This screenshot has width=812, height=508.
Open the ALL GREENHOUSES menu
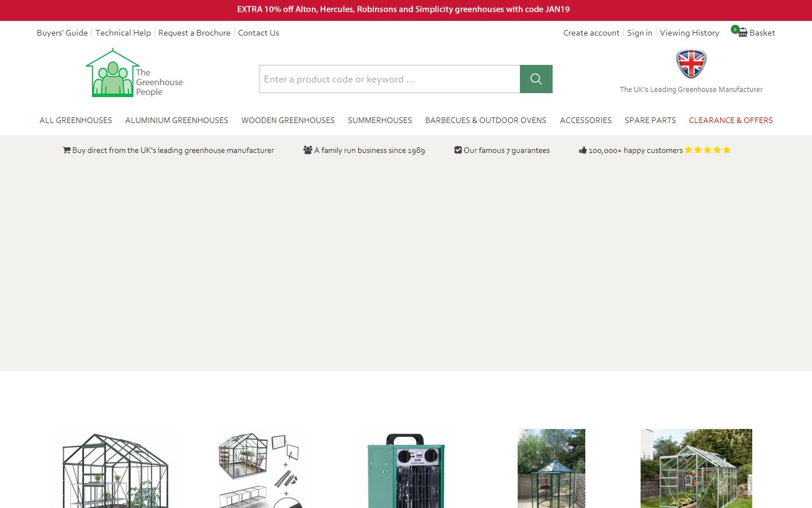click(76, 120)
